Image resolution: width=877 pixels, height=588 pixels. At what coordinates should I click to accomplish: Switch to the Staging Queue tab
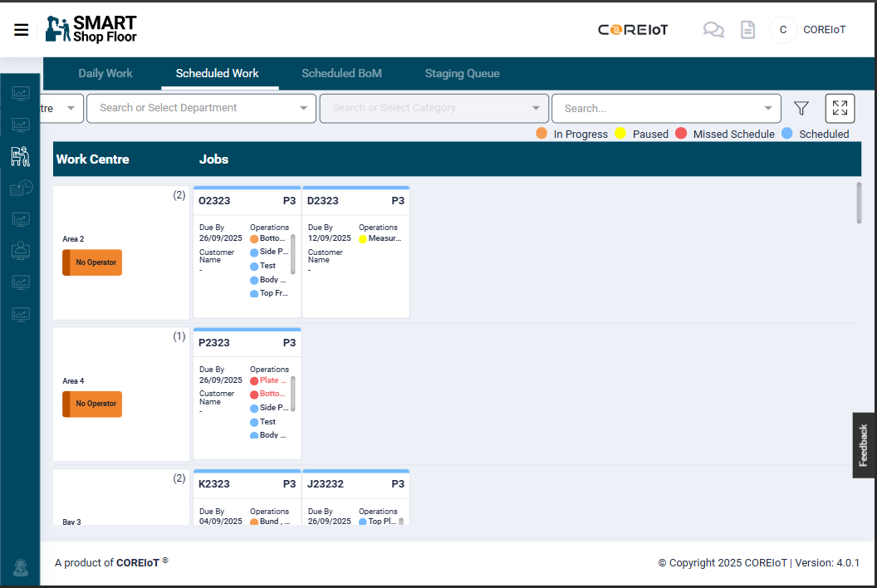click(462, 73)
